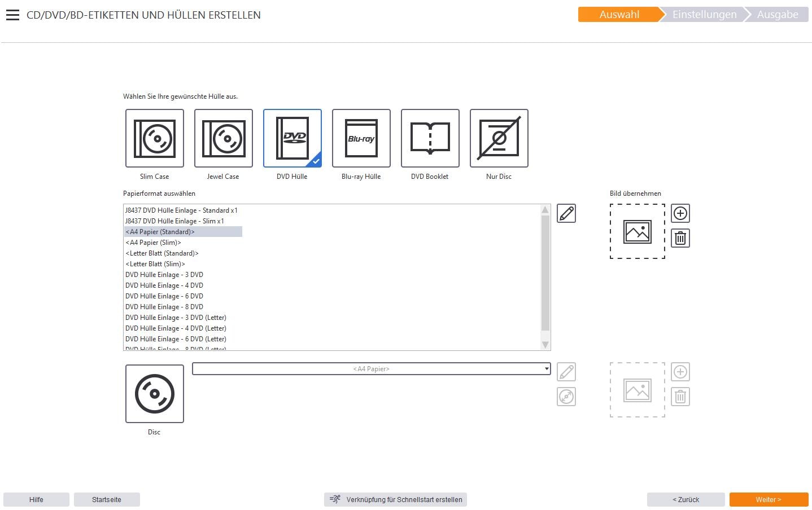This screenshot has height=510, width=812.
Task: Click the Disc label icon
Action: (x=155, y=394)
